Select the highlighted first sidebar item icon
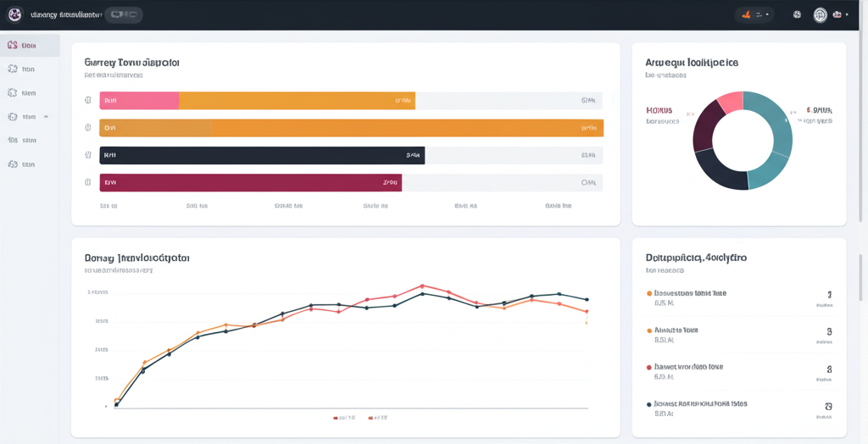The width and height of the screenshot is (868, 444). [12, 46]
